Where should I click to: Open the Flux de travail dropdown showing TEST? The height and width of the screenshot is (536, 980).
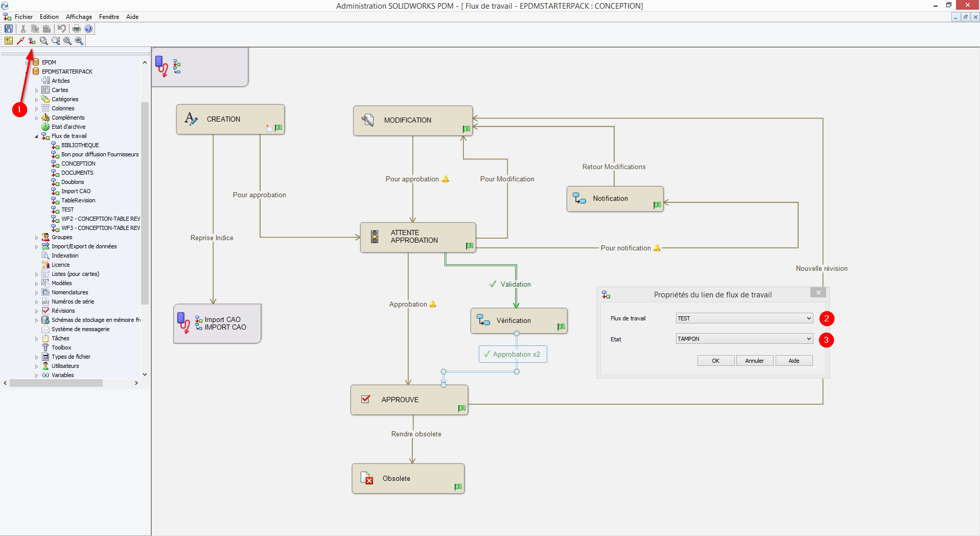[x=744, y=318]
